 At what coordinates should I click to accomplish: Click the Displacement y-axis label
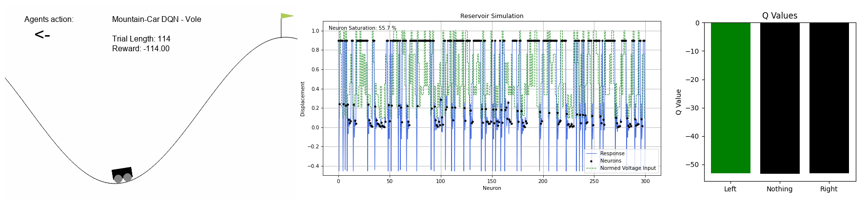[x=302, y=99]
